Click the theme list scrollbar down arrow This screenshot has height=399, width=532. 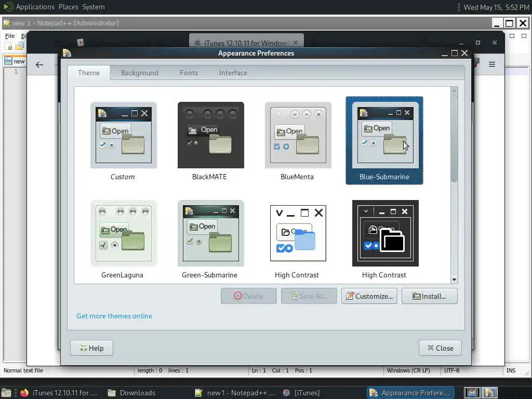point(454,280)
